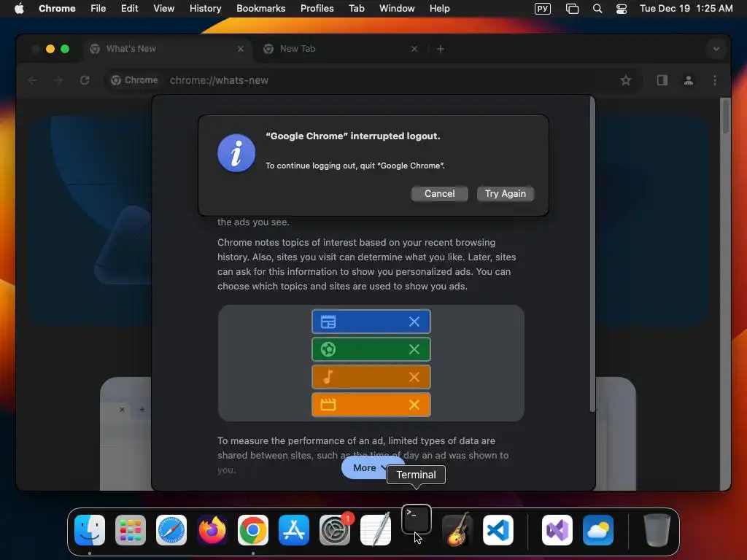
Task: Open the Chrome profile icon
Action: pos(688,80)
